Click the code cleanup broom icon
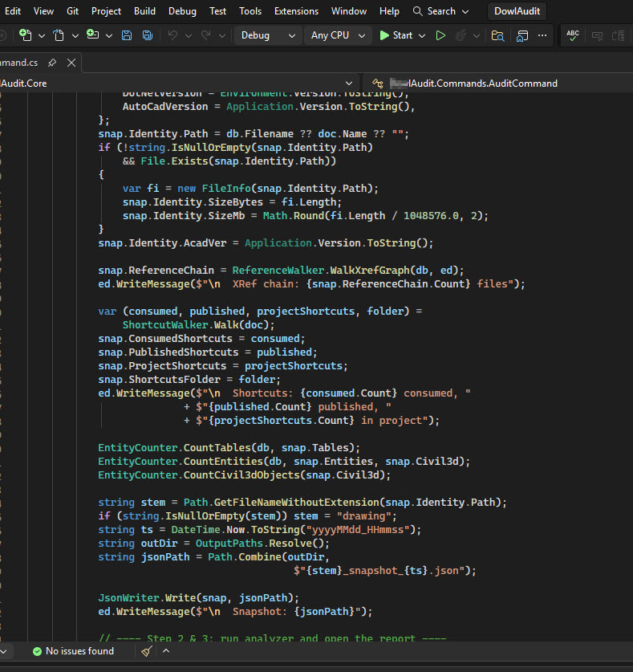The height and width of the screenshot is (672, 633). point(147,651)
